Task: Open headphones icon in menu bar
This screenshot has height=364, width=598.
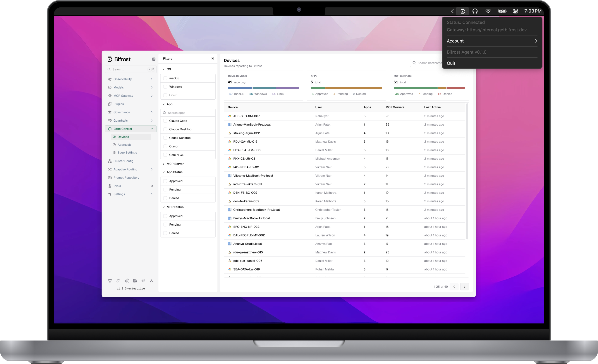Action: 475,11
